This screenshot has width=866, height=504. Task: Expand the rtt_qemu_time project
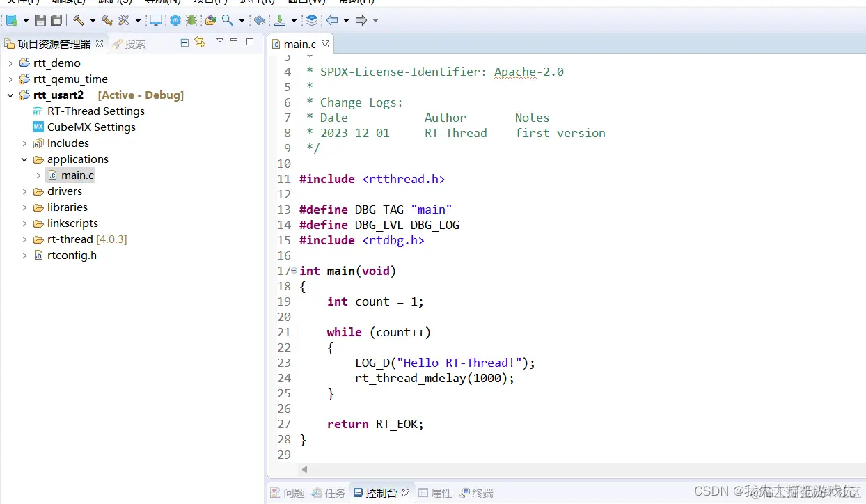coord(10,79)
